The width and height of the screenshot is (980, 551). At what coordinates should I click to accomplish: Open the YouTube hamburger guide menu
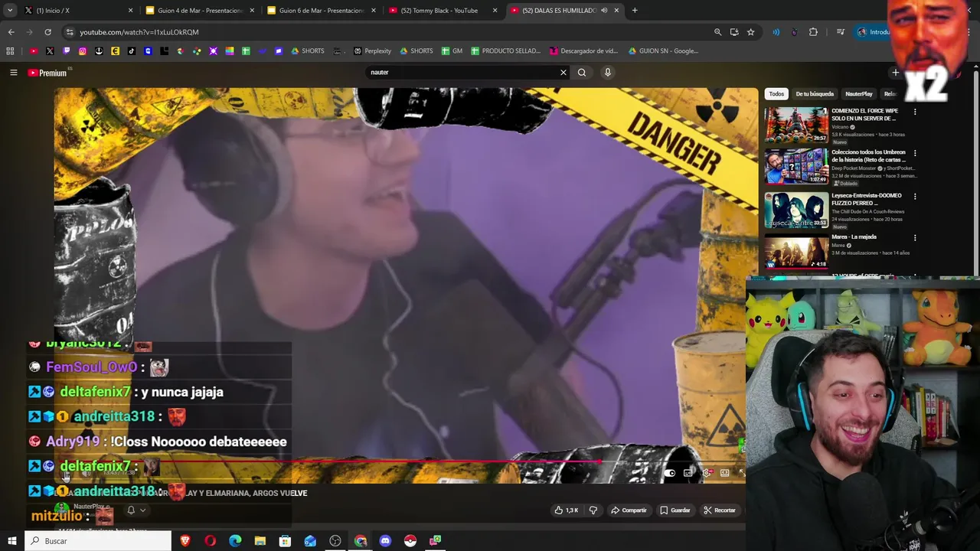click(x=13, y=73)
